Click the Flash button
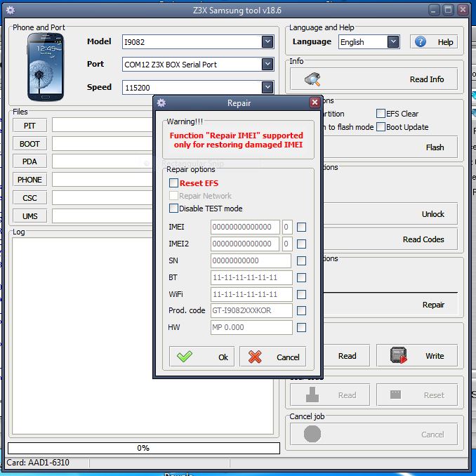Image resolution: width=476 pixels, height=476 pixels. tap(390, 147)
